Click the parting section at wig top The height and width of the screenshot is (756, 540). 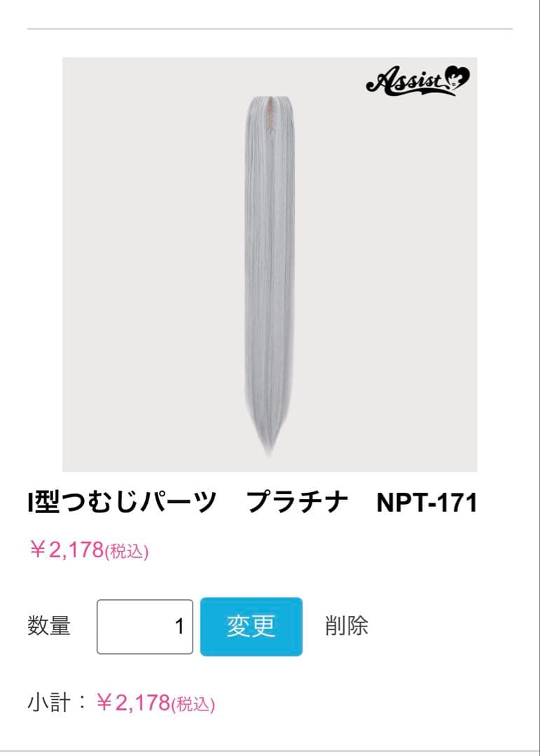(270, 115)
